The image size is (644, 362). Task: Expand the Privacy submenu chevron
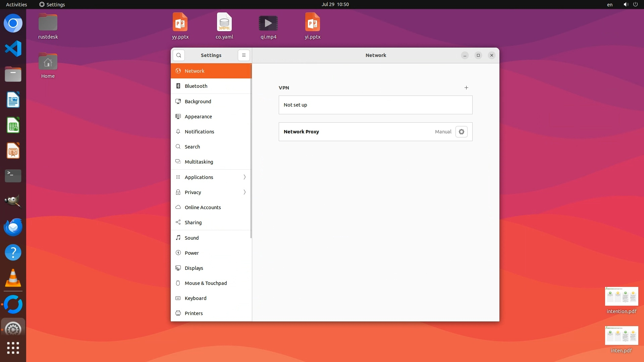(245, 192)
